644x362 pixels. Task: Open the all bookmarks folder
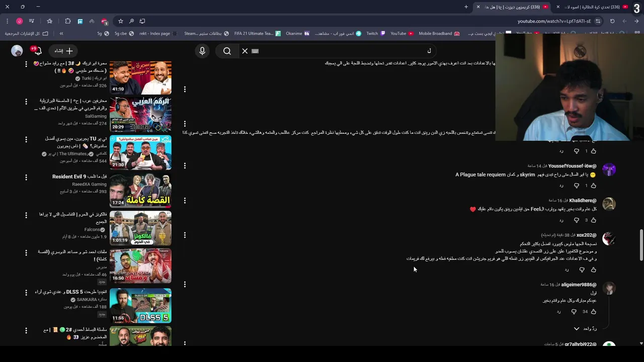click(x=27, y=34)
